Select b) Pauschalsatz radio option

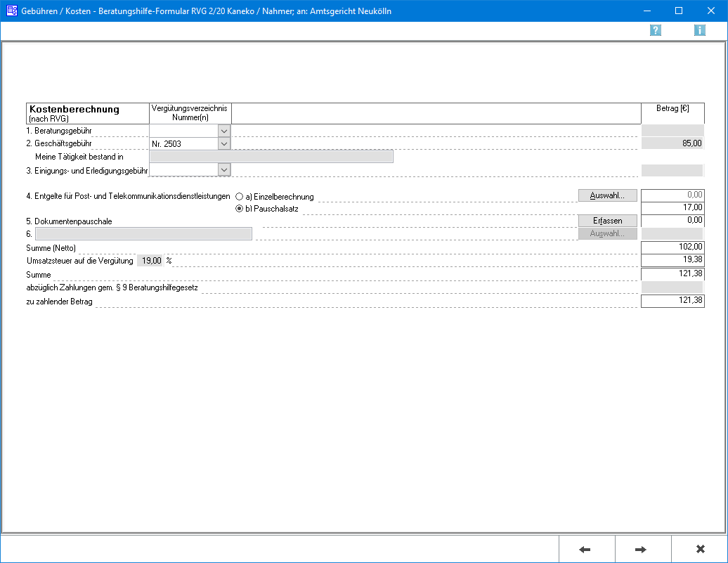pos(240,209)
